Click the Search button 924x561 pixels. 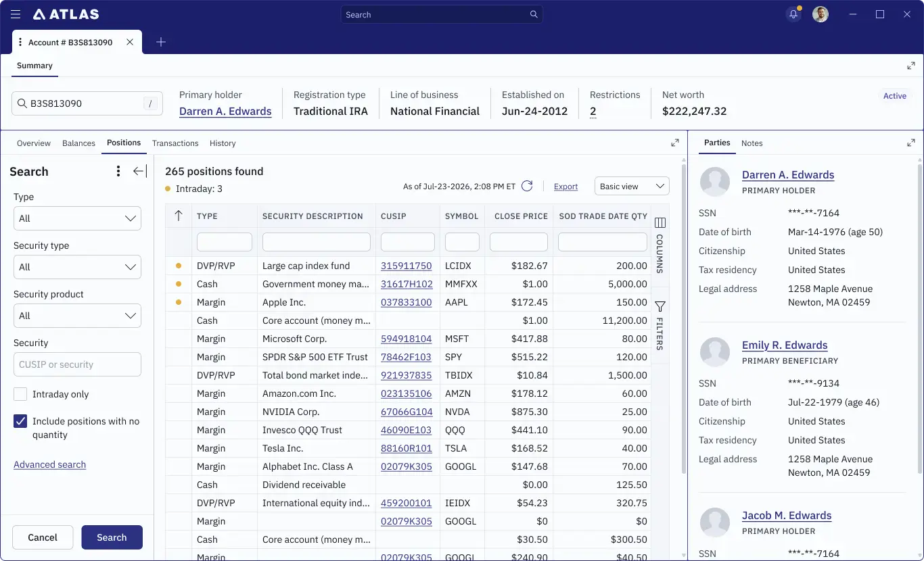(x=112, y=537)
